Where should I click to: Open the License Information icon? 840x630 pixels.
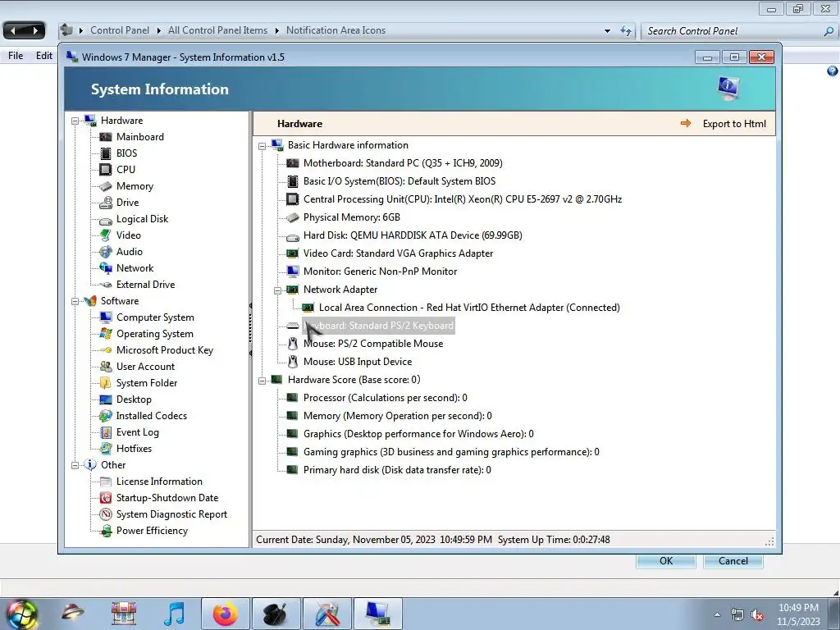[x=106, y=482]
